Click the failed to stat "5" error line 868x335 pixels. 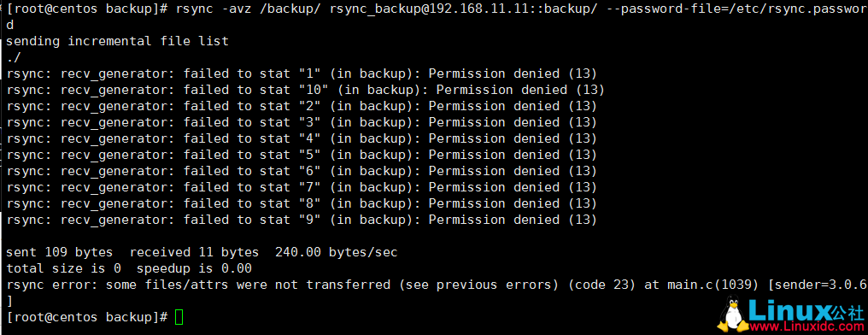[x=302, y=155]
